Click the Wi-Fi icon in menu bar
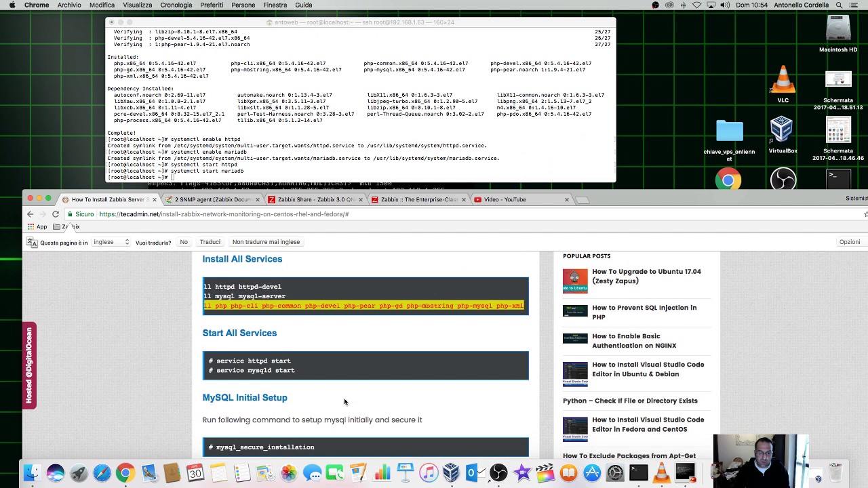The image size is (868, 488). 696,5
